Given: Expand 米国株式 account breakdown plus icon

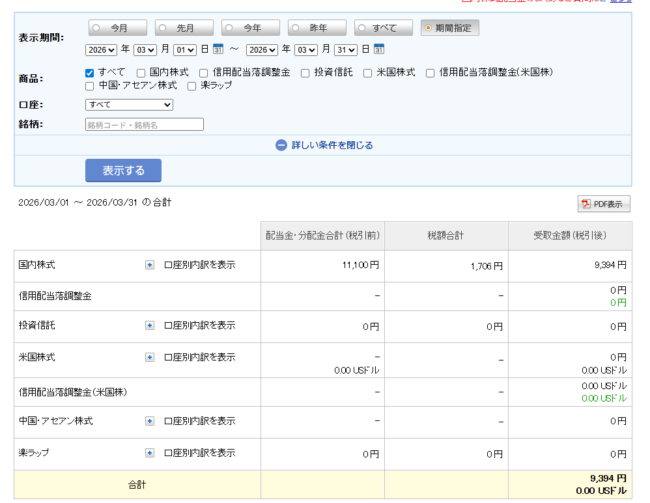Looking at the screenshot, I should click(150, 357).
